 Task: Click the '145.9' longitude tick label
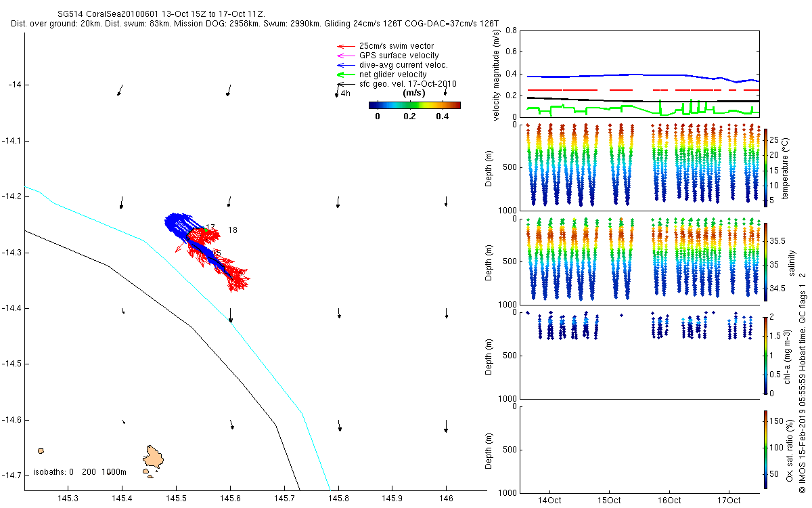click(392, 499)
